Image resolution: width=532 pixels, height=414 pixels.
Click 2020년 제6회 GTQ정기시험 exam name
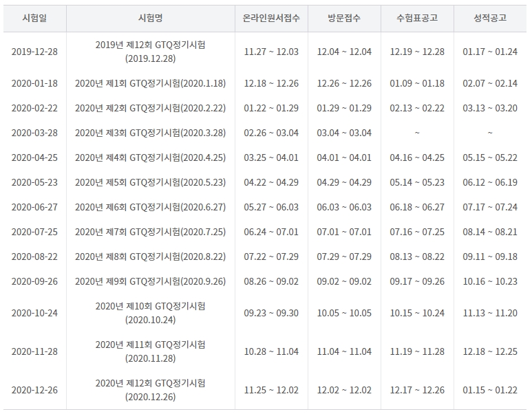[x=150, y=207]
